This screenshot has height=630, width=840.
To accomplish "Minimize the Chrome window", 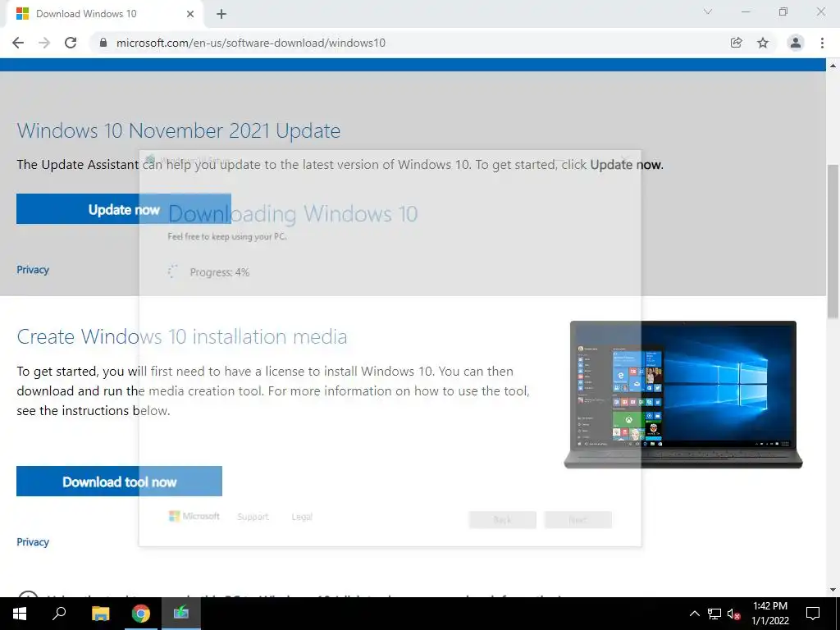I will [x=745, y=11].
